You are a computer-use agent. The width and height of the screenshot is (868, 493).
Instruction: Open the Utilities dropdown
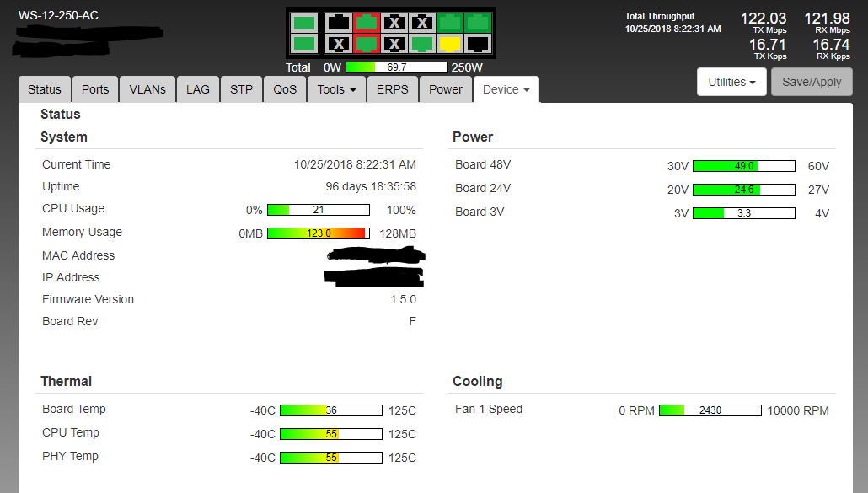click(x=731, y=82)
